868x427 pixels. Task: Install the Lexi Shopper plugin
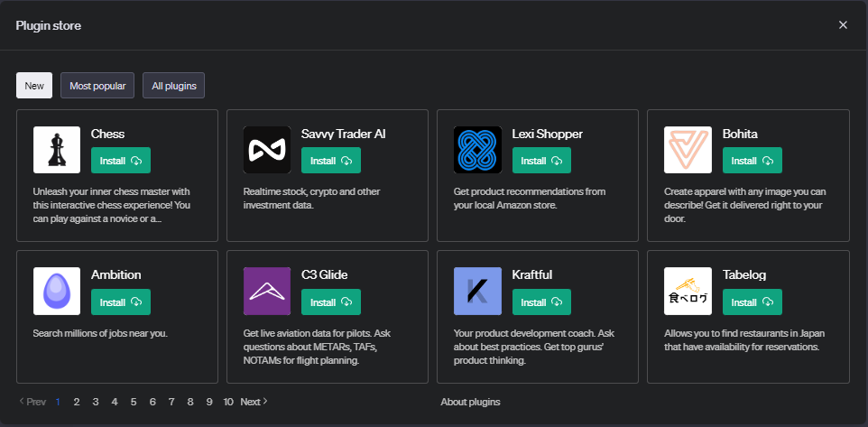click(x=542, y=161)
